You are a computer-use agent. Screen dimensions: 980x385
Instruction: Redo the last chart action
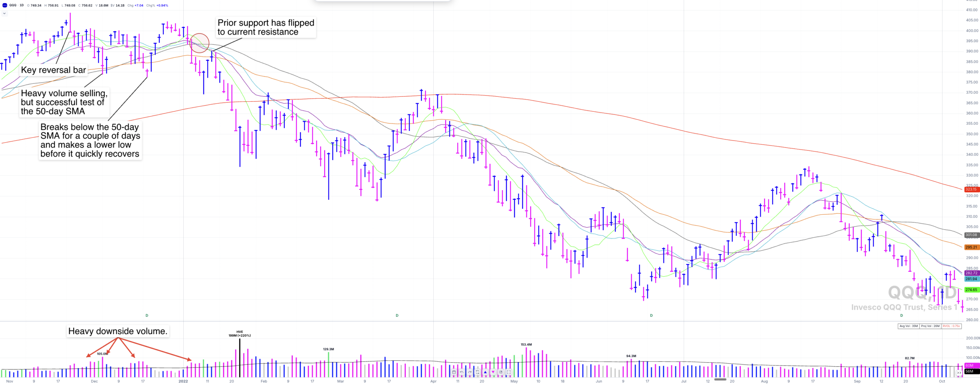[469, 372]
